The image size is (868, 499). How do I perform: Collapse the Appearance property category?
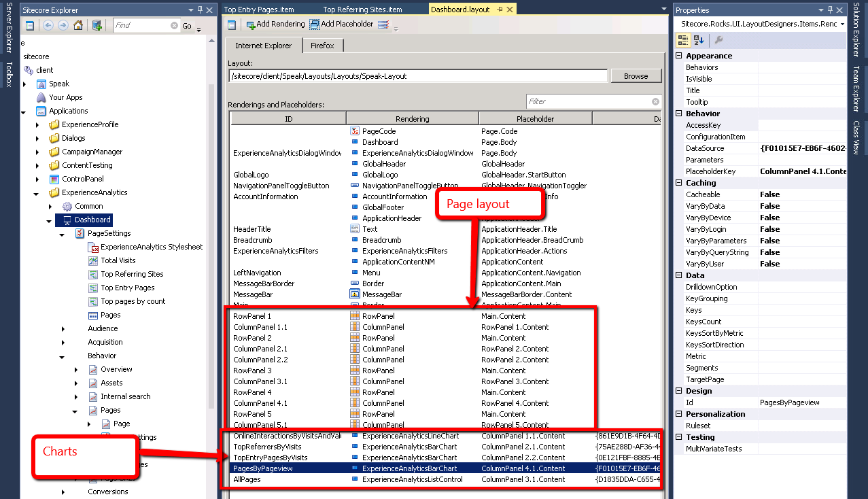pos(680,56)
